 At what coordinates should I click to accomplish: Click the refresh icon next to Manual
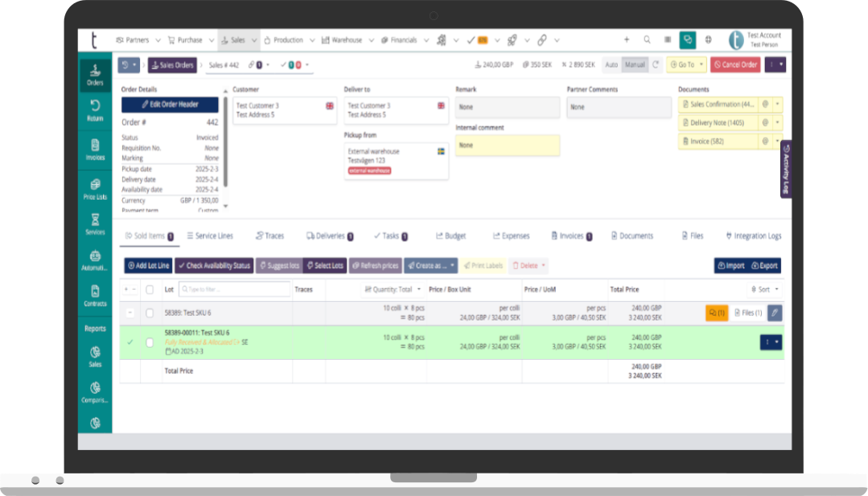656,64
